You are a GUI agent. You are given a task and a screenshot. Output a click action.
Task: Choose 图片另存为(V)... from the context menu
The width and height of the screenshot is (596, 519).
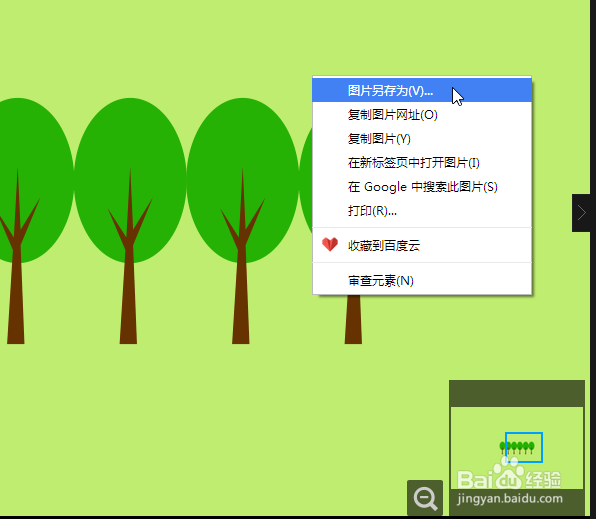422,90
